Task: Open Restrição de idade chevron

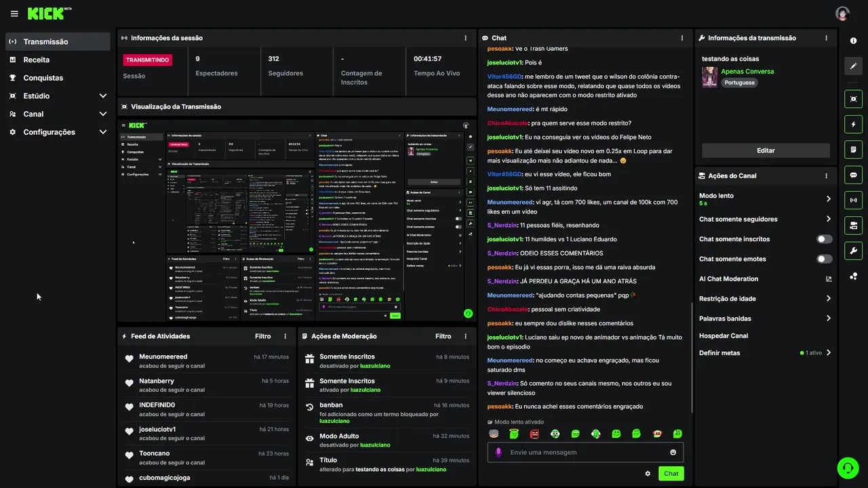Action: (x=828, y=298)
